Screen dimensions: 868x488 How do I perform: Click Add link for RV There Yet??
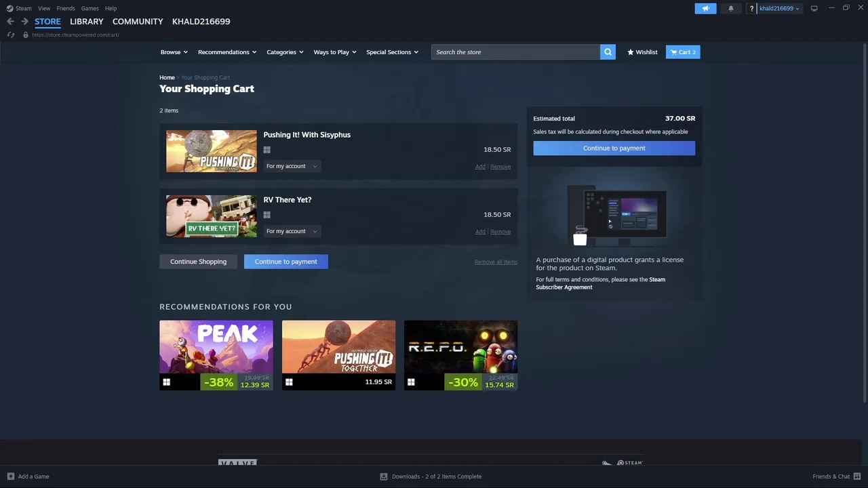(480, 232)
